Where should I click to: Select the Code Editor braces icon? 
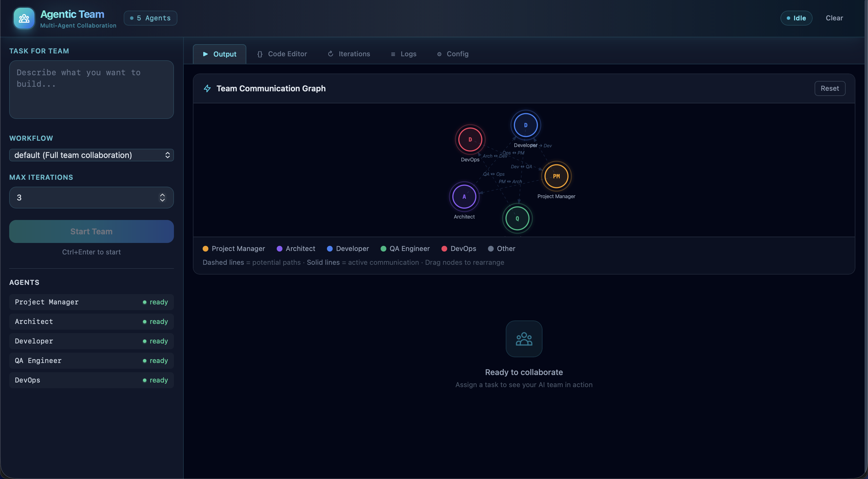tap(260, 54)
